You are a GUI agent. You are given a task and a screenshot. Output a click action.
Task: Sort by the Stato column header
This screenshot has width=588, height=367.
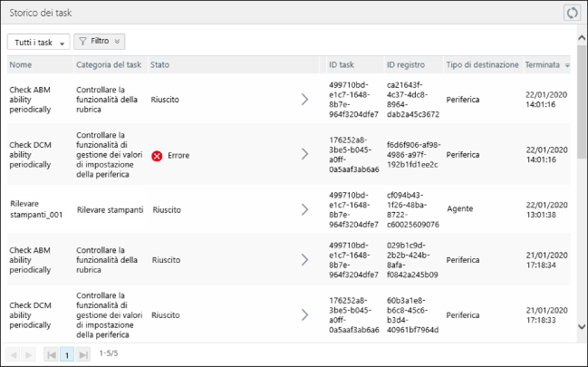tap(159, 65)
